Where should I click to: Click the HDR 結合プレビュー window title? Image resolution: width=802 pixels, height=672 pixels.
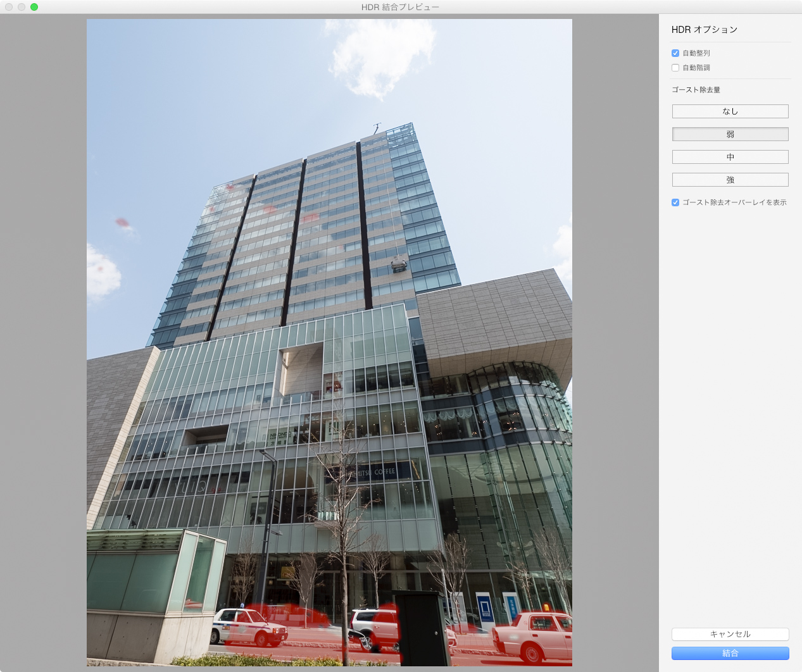[400, 7]
